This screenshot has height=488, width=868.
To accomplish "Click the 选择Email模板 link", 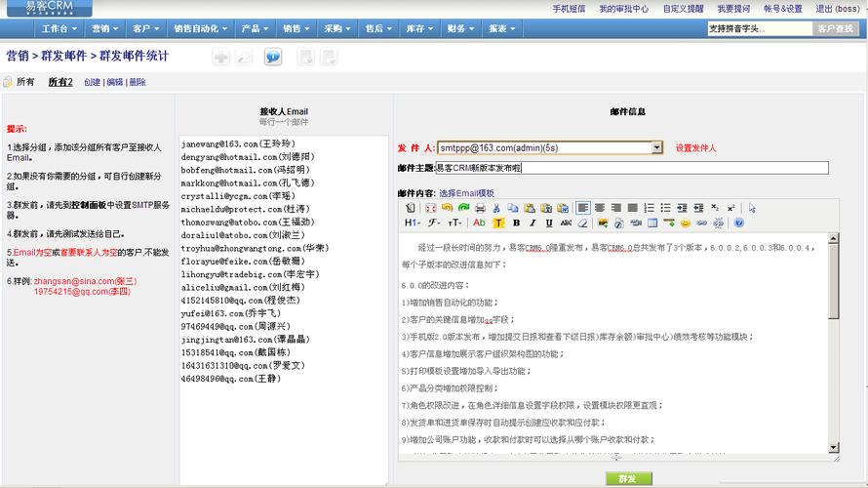I will coord(466,193).
